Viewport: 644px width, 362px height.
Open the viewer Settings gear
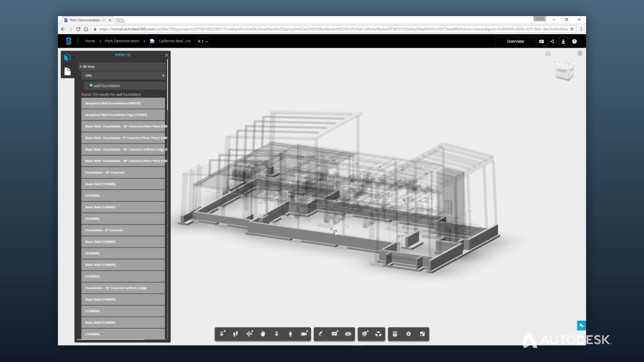point(408,334)
